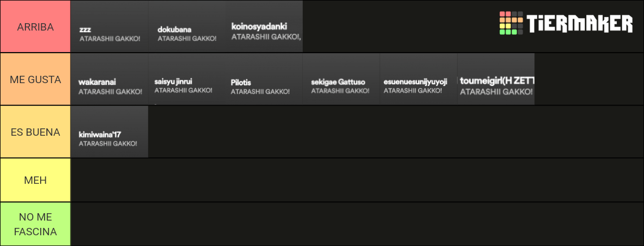Screen dimensions: 644x246
Task: Click the TierMaker grid logo icon
Action: [x=511, y=23]
